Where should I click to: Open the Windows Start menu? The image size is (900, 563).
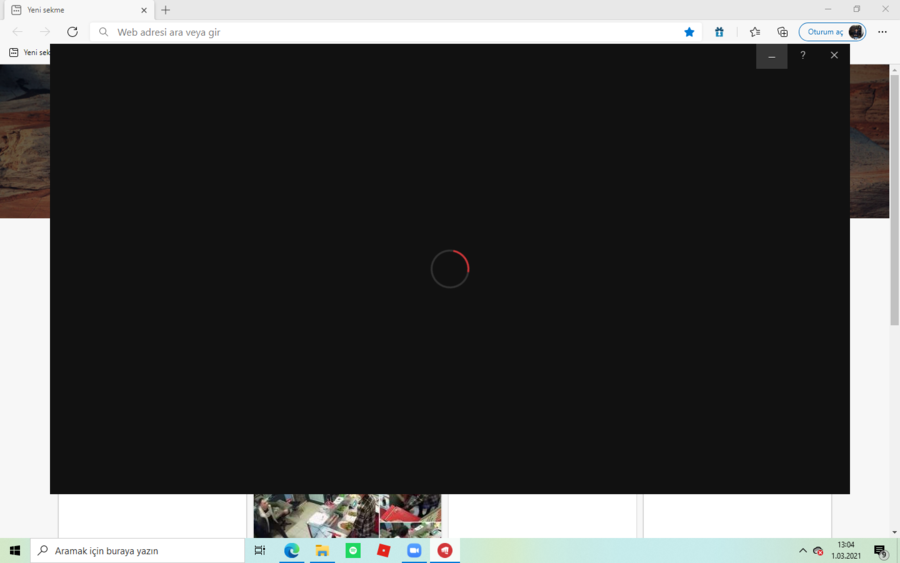click(15, 550)
